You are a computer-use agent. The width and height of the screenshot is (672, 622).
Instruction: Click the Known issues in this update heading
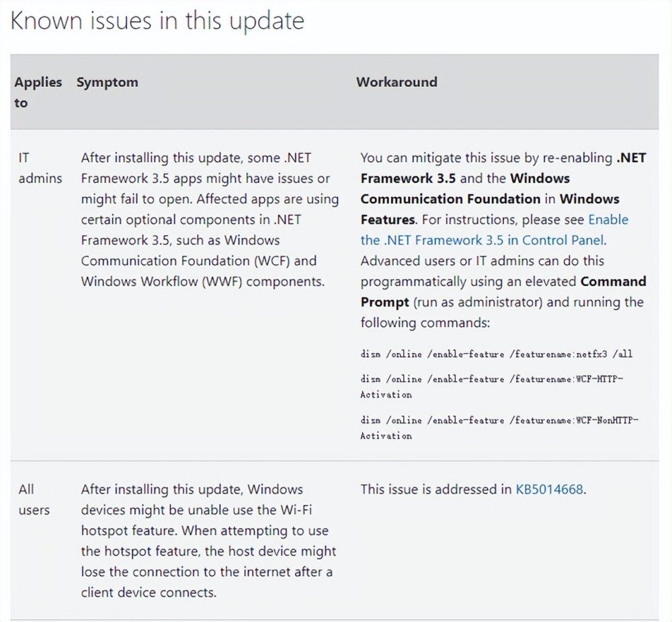157,22
